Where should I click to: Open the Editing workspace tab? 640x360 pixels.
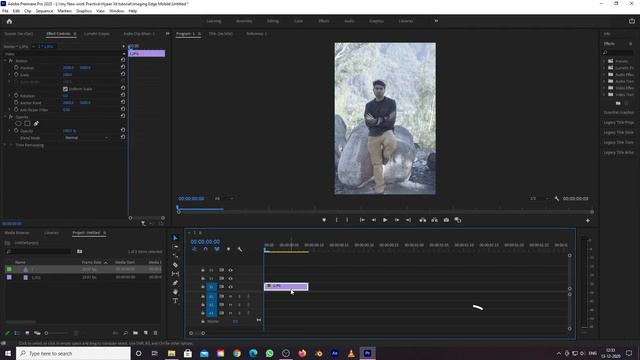tap(272, 21)
